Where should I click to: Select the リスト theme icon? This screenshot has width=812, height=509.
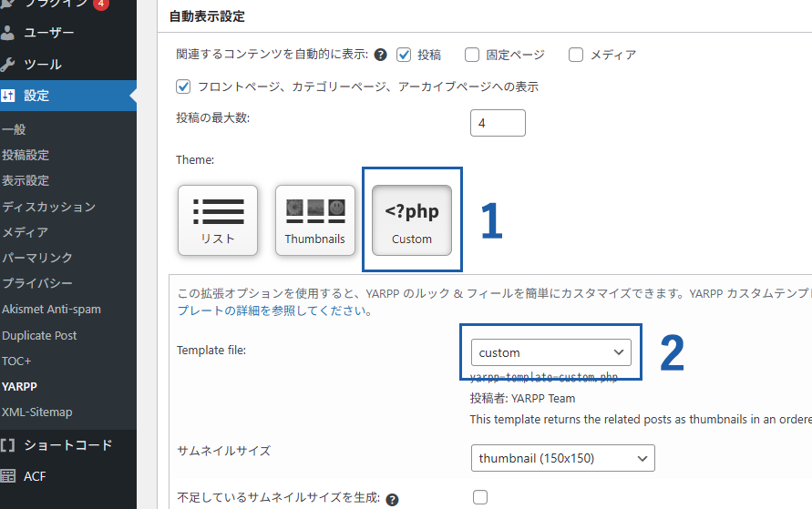coord(218,220)
